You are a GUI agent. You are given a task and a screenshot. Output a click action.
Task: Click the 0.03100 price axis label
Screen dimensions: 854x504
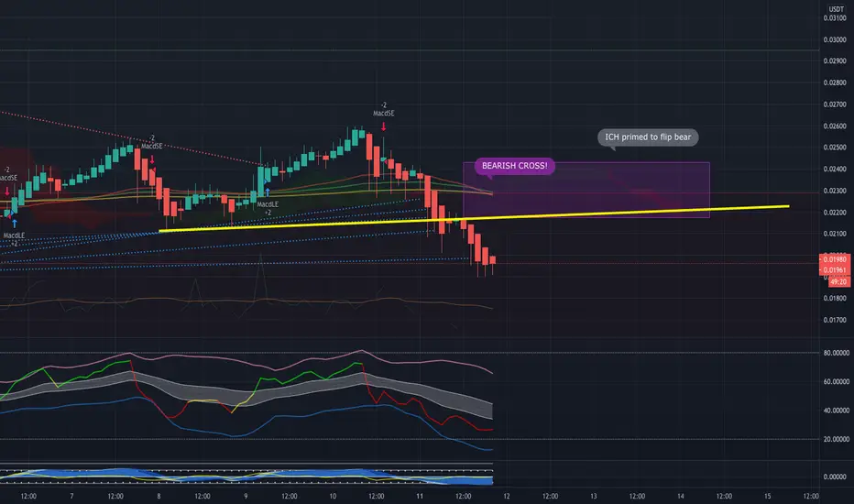click(x=835, y=18)
